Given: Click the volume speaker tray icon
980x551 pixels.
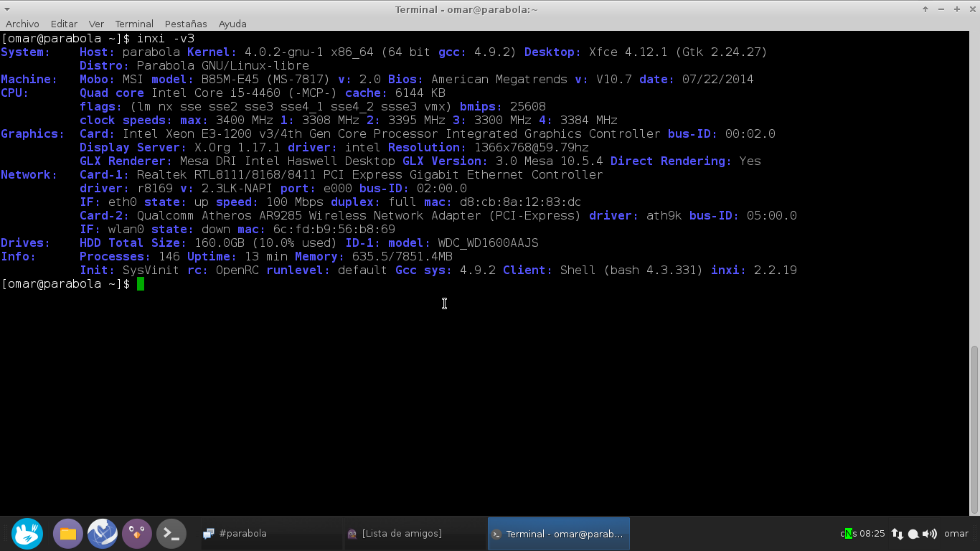Looking at the screenshot, I should pos(930,534).
